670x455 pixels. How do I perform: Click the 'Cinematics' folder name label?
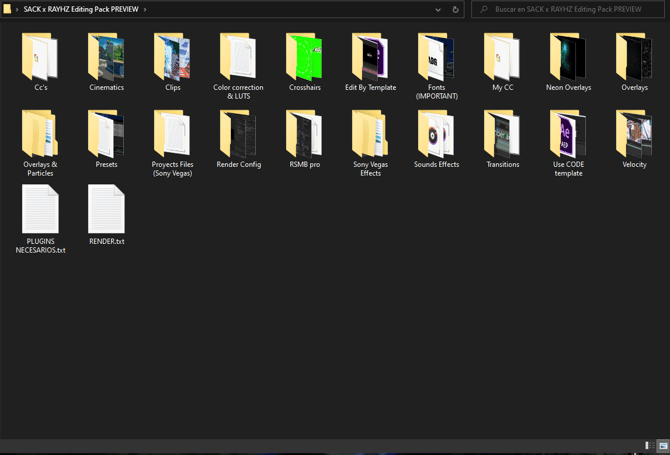tap(106, 88)
